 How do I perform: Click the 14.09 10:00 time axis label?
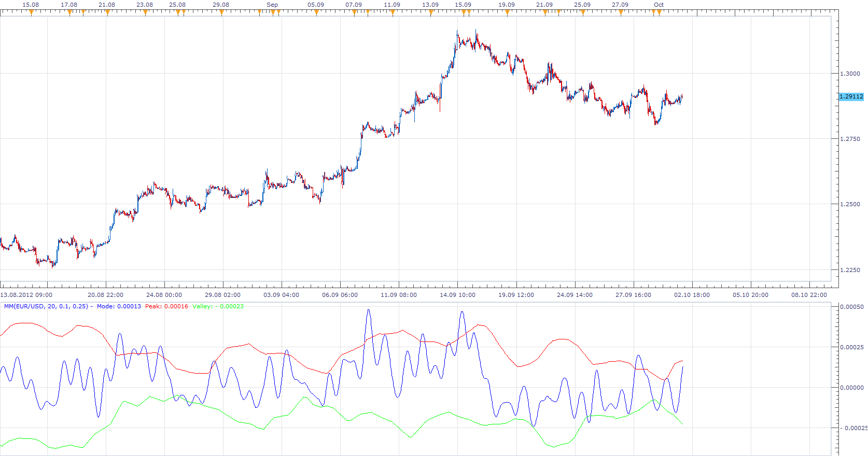click(x=457, y=295)
